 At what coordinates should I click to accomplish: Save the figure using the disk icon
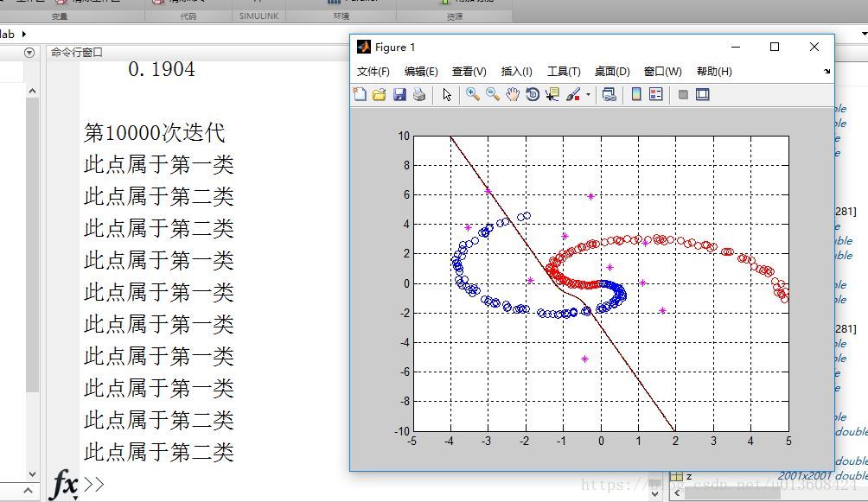pos(400,94)
